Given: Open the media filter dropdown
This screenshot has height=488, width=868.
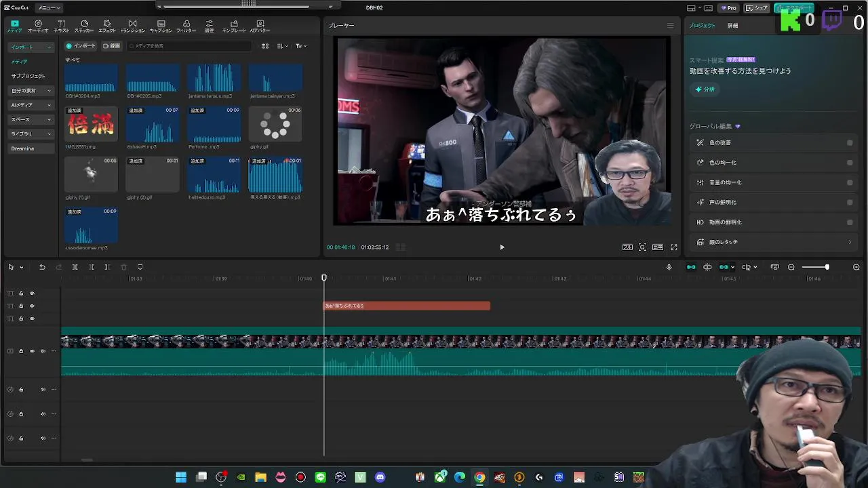Looking at the screenshot, I should 300,46.
